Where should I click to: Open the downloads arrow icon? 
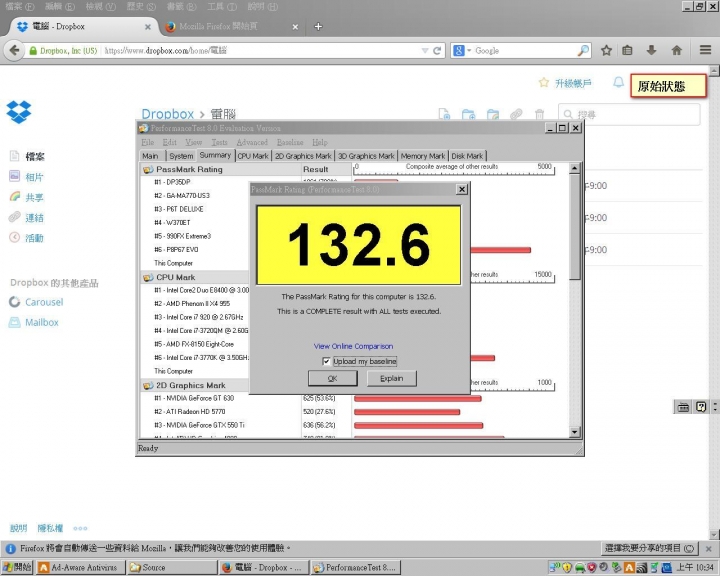click(651, 51)
